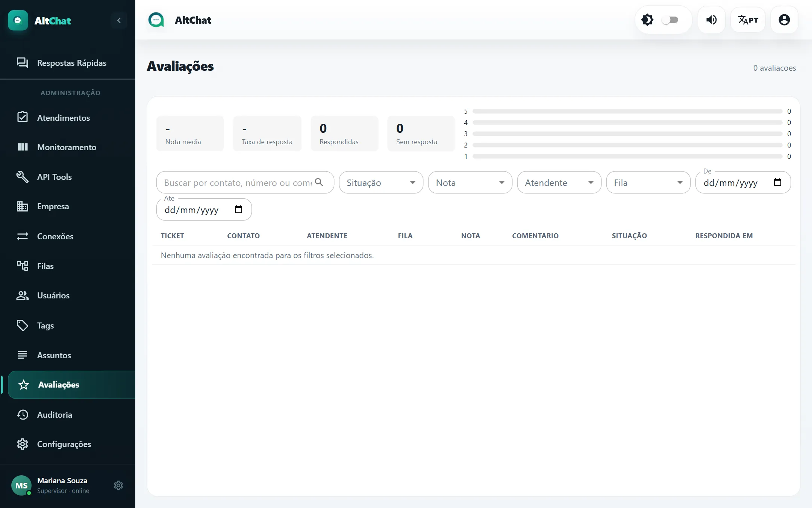Screen dimensions: 812x508
Task: Toggle the dark mode switch
Action: point(670,20)
